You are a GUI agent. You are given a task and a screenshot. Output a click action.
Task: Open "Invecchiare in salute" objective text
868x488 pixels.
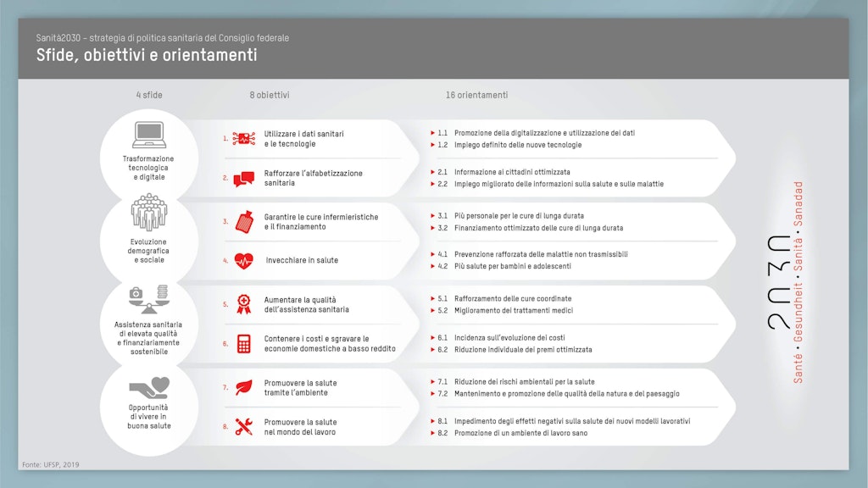pyautogui.click(x=302, y=261)
